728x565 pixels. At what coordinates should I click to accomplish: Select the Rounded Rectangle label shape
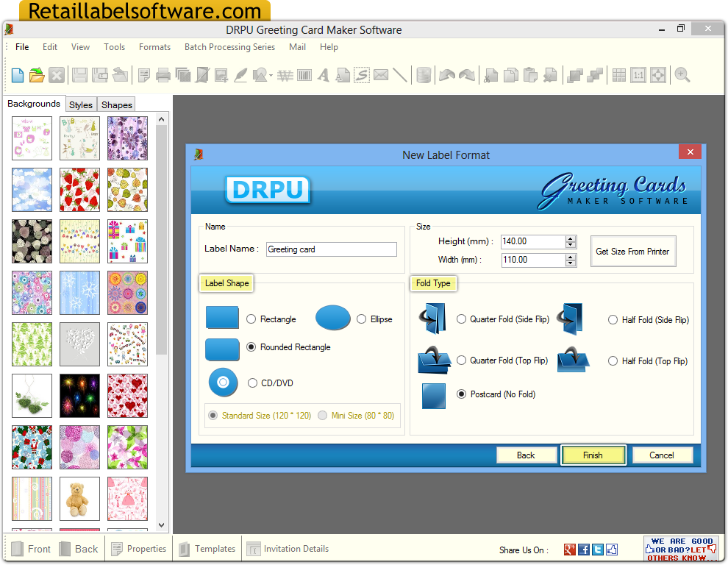point(251,347)
